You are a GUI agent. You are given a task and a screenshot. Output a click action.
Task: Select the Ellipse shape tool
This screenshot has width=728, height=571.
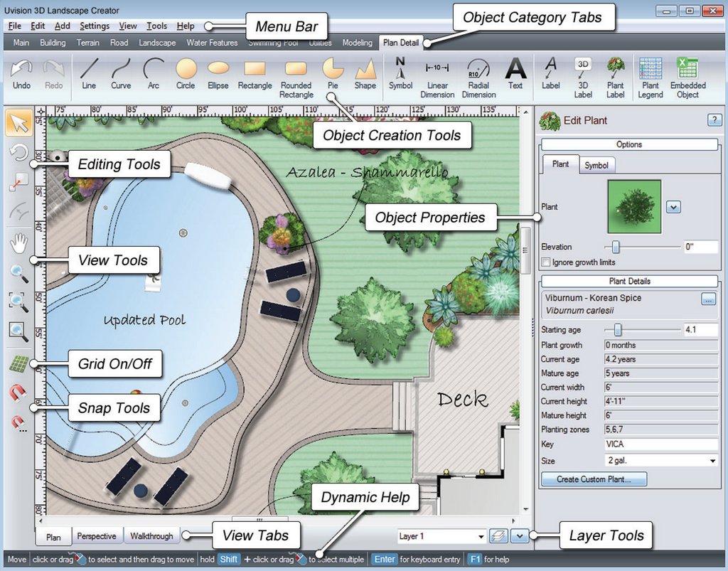coord(218,74)
